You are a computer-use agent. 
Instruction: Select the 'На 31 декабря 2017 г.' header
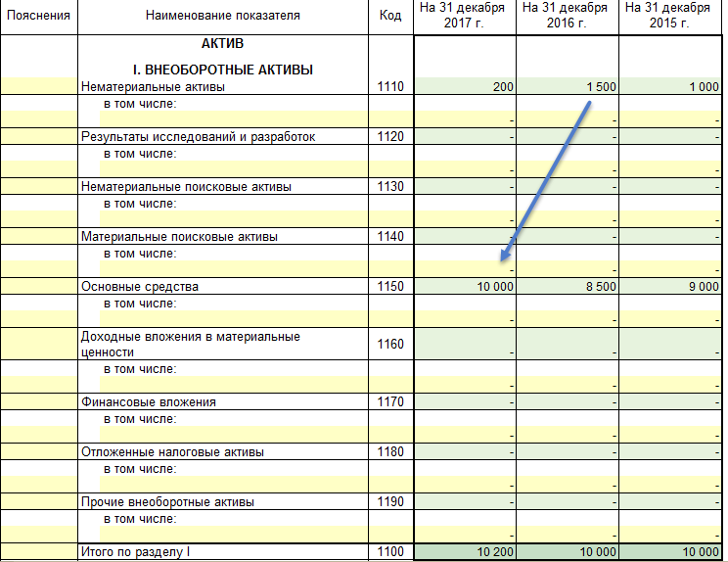click(x=465, y=17)
